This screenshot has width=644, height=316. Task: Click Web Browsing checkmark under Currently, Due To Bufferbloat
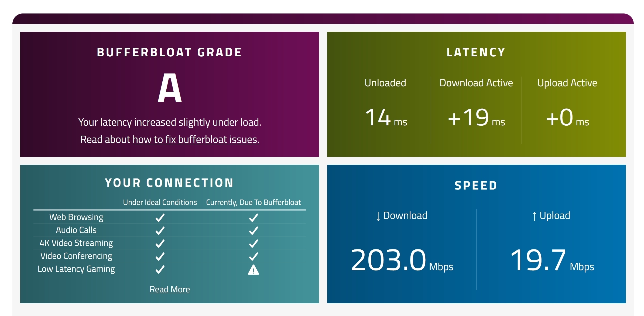pyautogui.click(x=254, y=218)
